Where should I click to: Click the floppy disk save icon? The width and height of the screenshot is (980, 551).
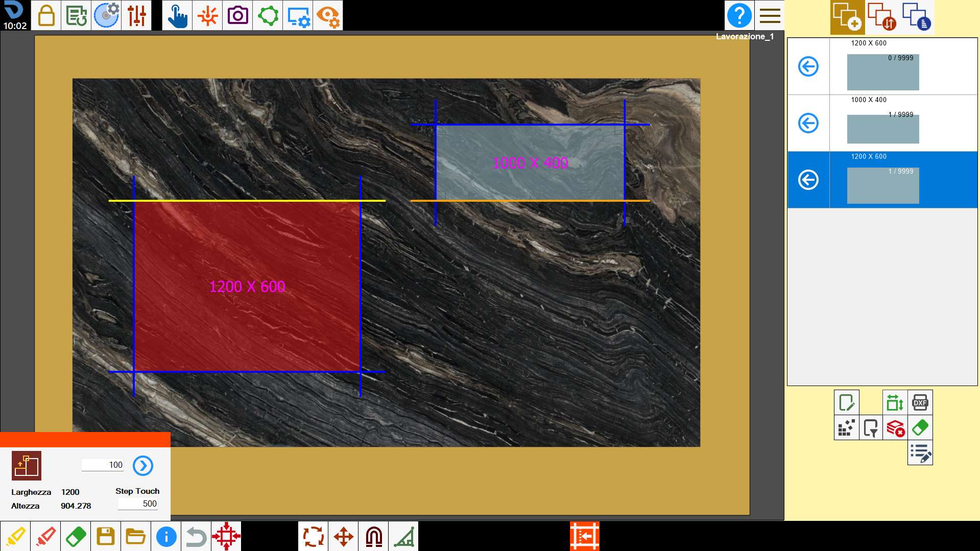(x=106, y=536)
